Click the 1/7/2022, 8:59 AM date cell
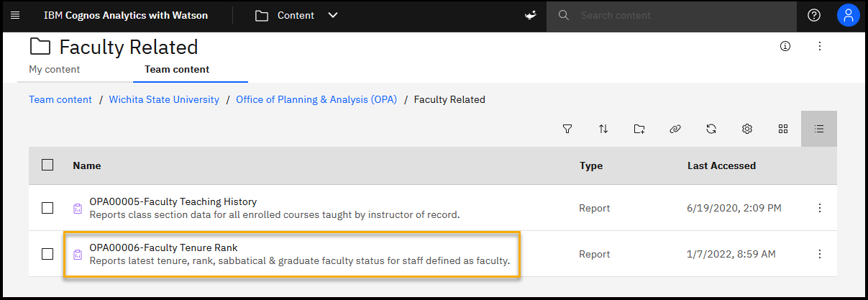Viewport: 868px width, 300px height. coord(731,254)
